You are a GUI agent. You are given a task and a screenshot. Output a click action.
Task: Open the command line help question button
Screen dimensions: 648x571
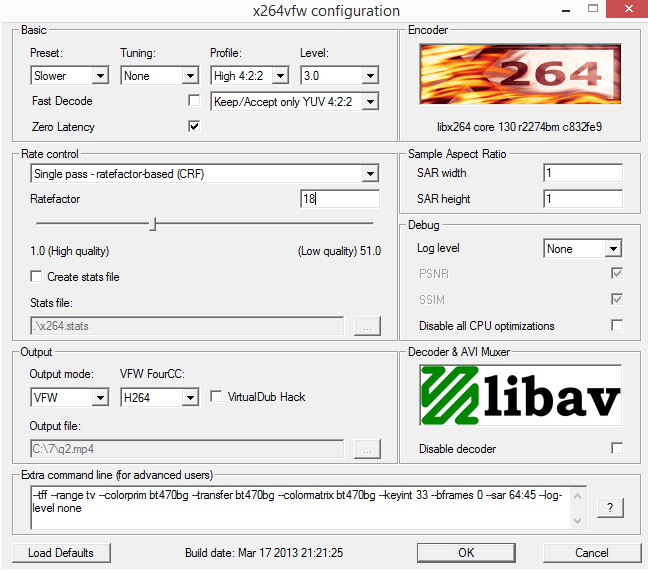(610, 507)
